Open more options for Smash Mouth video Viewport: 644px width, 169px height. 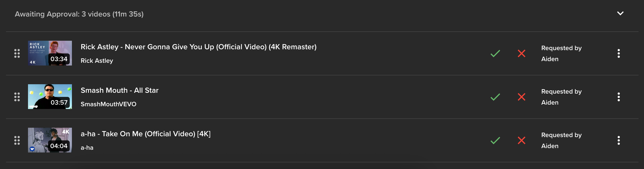click(x=619, y=97)
